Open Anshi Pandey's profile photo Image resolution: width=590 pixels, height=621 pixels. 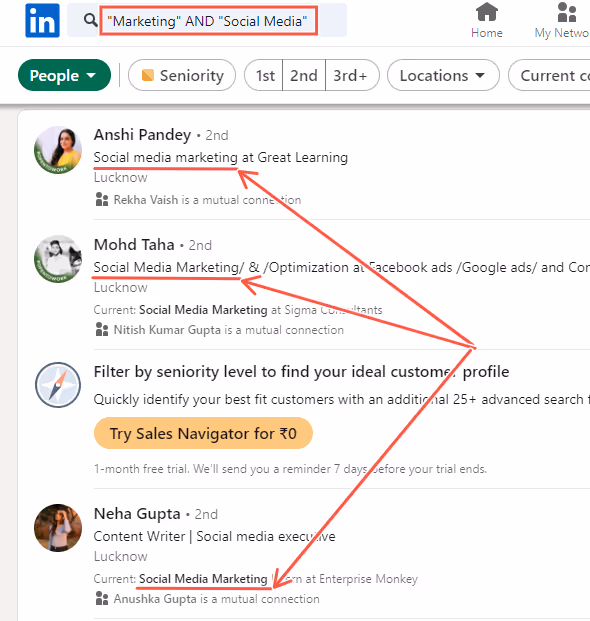point(58,150)
